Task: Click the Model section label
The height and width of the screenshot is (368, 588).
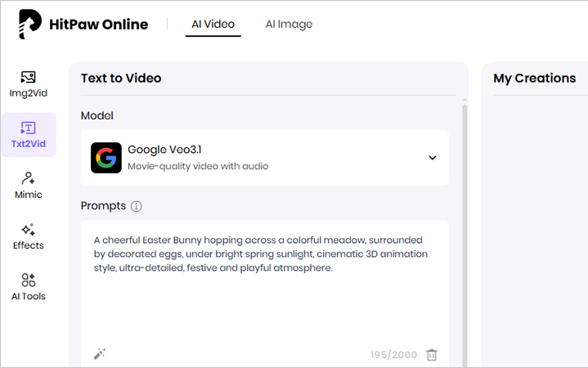Action: 97,115
